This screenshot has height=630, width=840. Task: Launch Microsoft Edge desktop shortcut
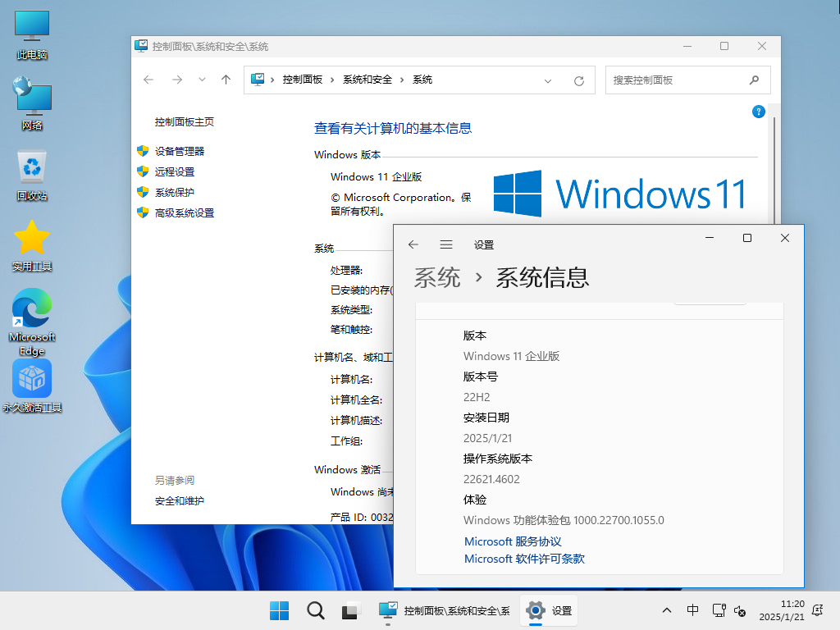pos(32,322)
